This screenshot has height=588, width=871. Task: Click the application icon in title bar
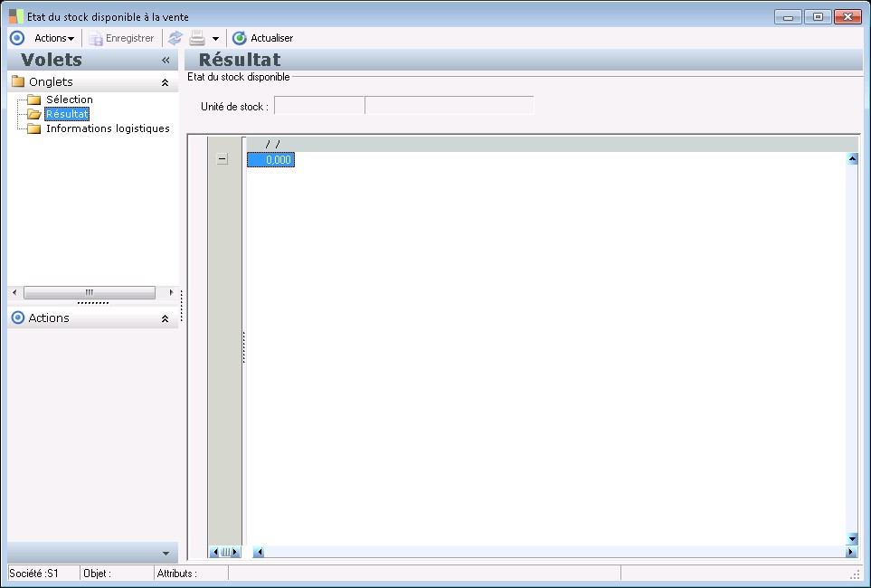pos(16,16)
